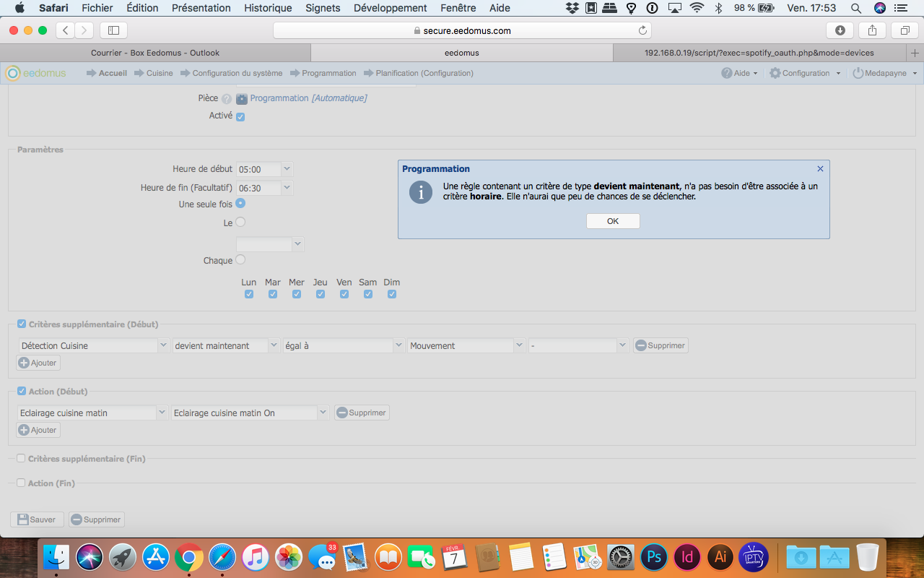Click the Programmation room icon
924x578 pixels.
[x=242, y=99]
